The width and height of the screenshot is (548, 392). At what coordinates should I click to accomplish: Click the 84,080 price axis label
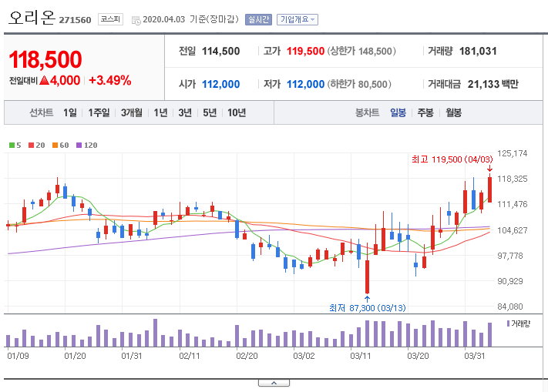510,307
